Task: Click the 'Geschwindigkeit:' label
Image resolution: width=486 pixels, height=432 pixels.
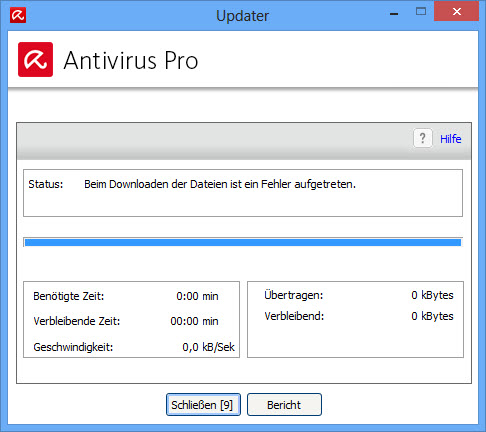Action: tap(73, 347)
